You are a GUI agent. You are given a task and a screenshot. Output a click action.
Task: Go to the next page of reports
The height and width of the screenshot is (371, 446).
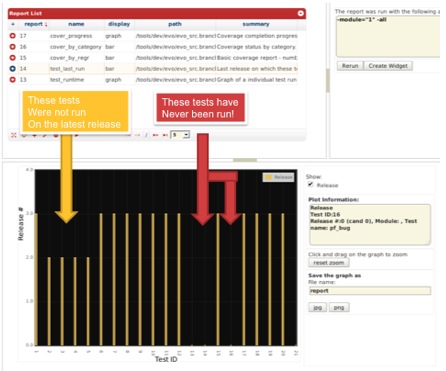[155, 135]
